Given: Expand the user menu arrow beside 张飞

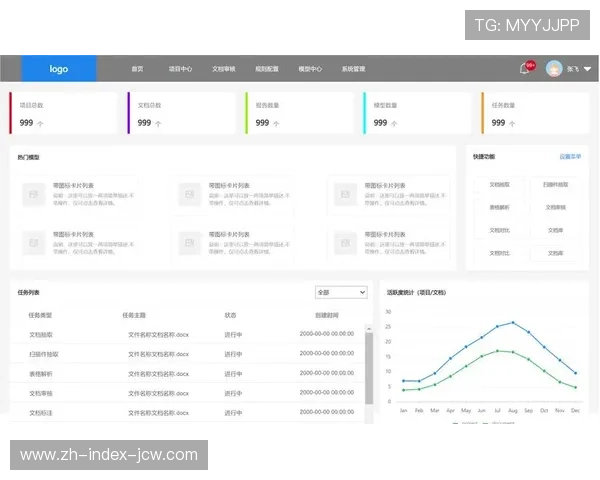Looking at the screenshot, I should point(588,69).
